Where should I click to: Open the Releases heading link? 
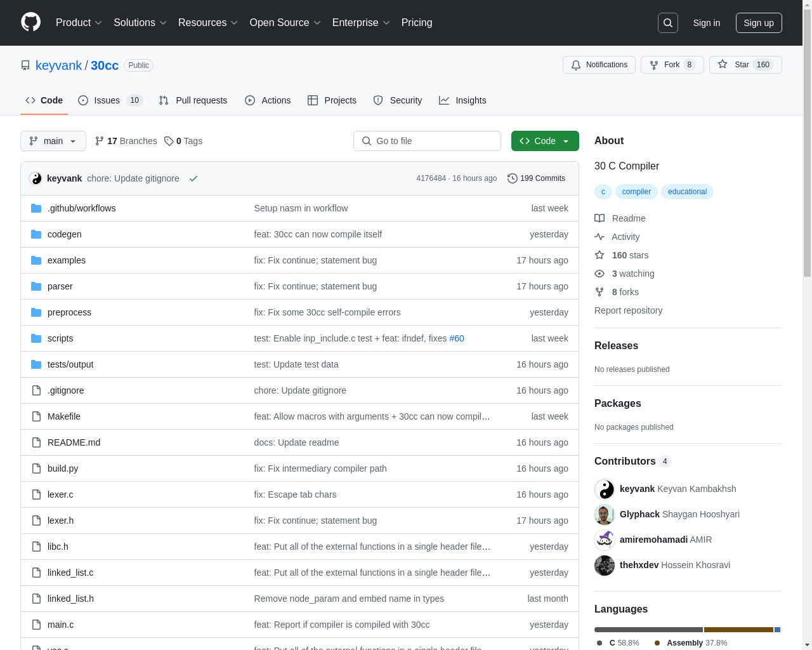click(x=616, y=345)
